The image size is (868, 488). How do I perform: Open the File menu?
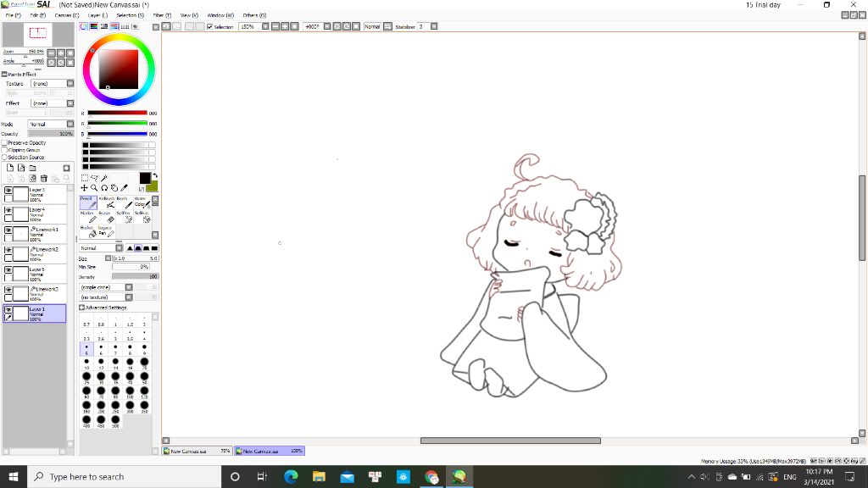(14, 15)
